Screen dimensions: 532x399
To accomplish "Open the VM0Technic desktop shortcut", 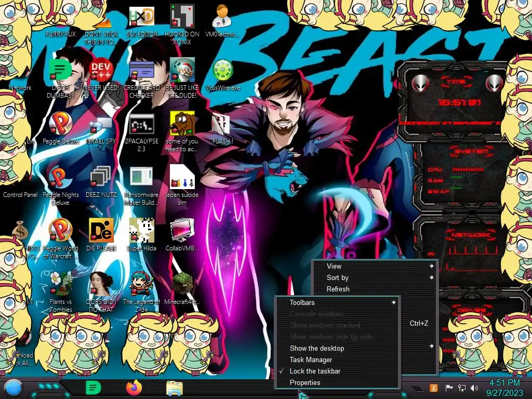I will pos(222,21).
